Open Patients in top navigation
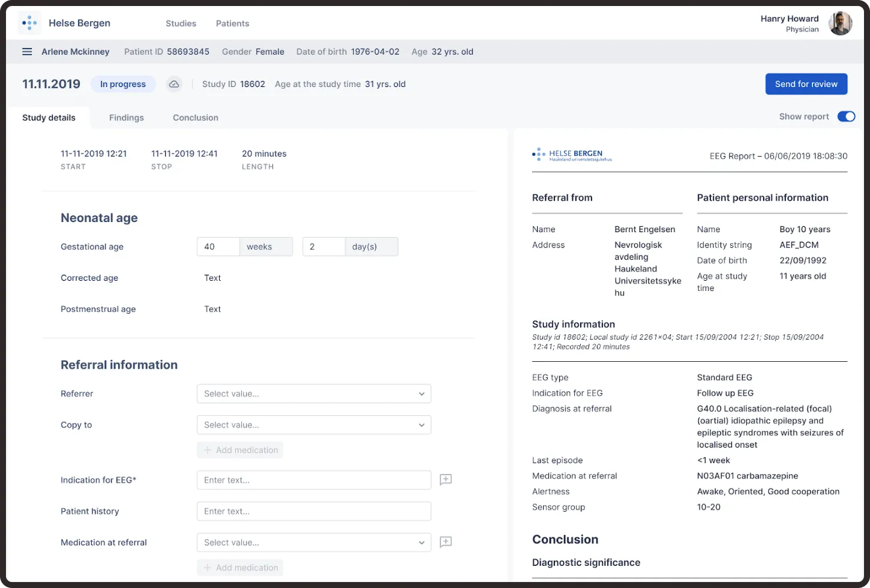870x588 pixels. tap(233, 23)
